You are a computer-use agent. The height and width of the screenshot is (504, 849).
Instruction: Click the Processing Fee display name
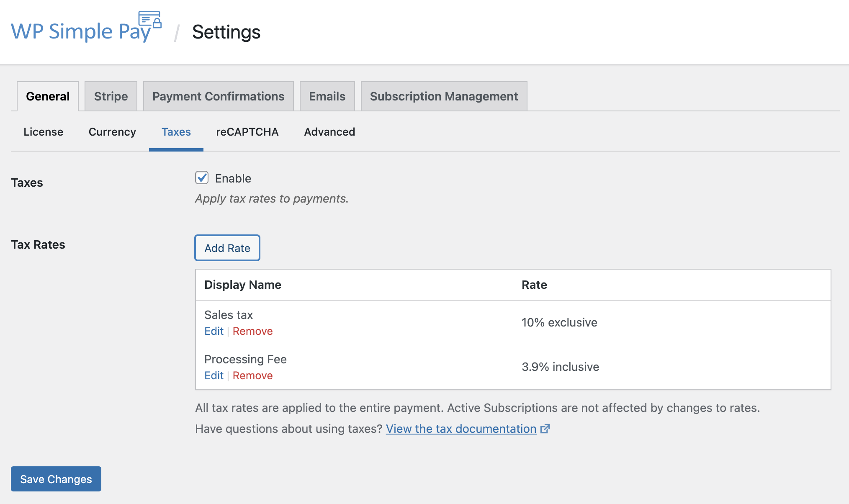245,359
